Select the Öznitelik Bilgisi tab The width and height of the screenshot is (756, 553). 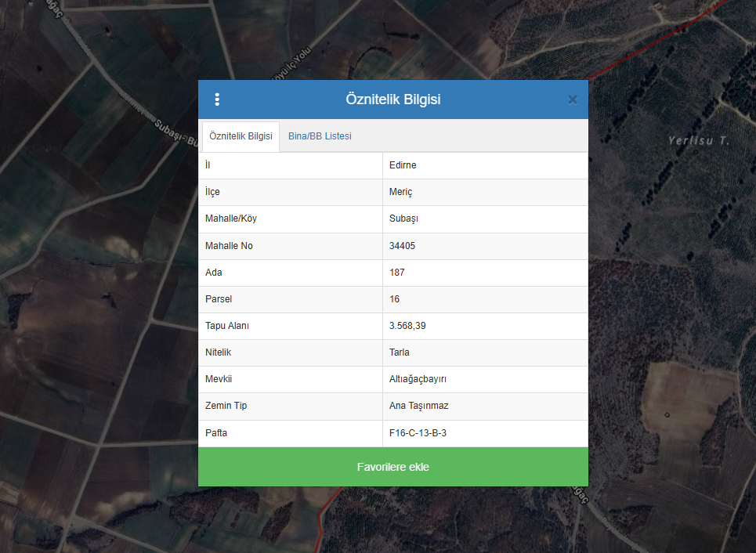pos(241,136)
